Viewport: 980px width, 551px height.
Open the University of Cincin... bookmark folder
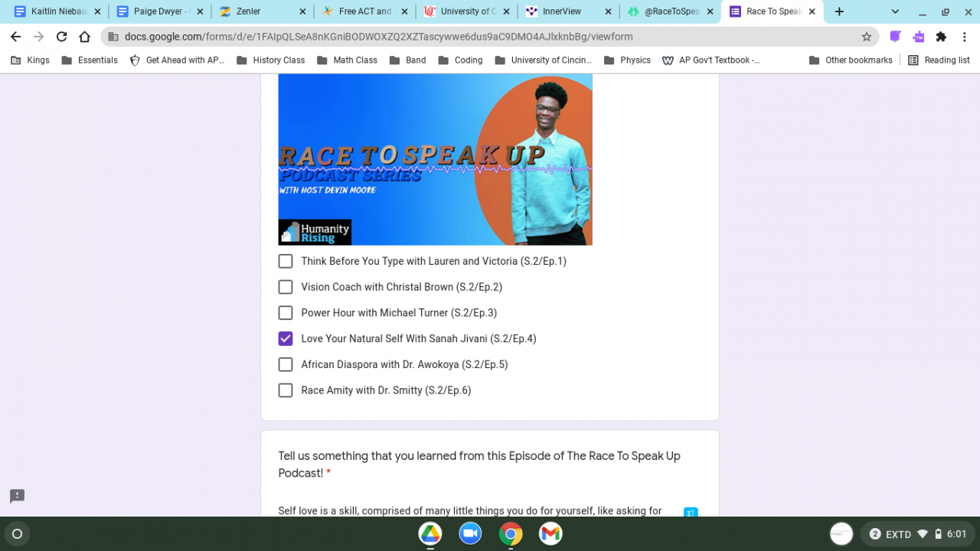point(544,60)
